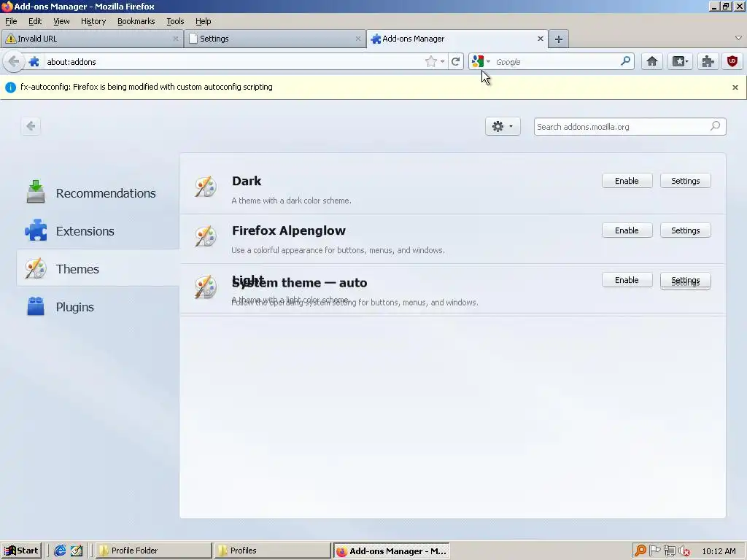Open the Help menu
The width and height of the screenshot is (747, 560).
click(x=204, y=21)
